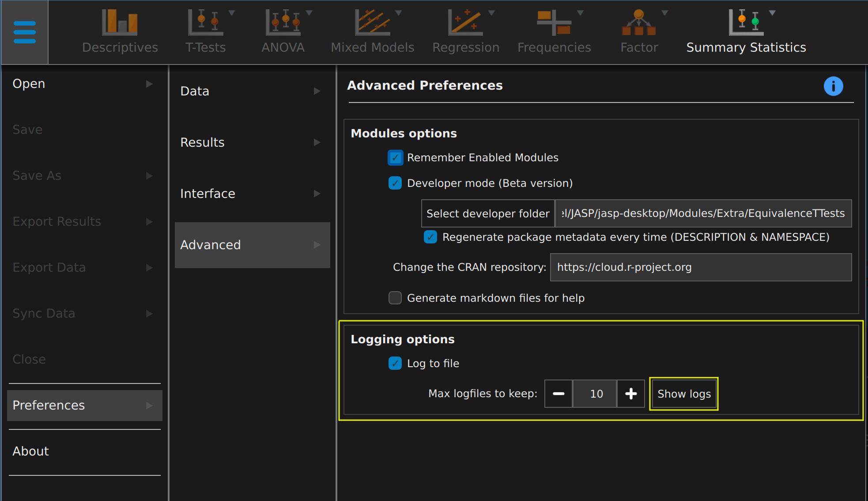The image size is (868, 501).
Task: Open the Mixed Models module icon
Action: 373,23
